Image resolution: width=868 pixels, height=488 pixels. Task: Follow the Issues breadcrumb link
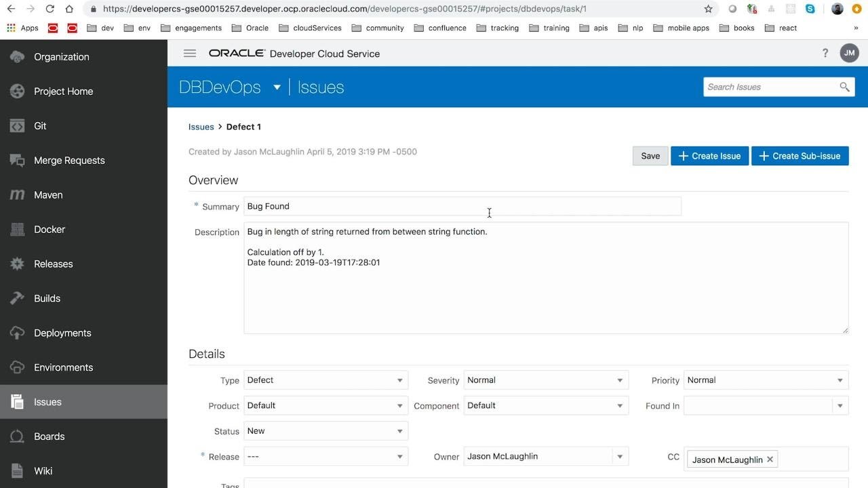click(x=201, y=127)
